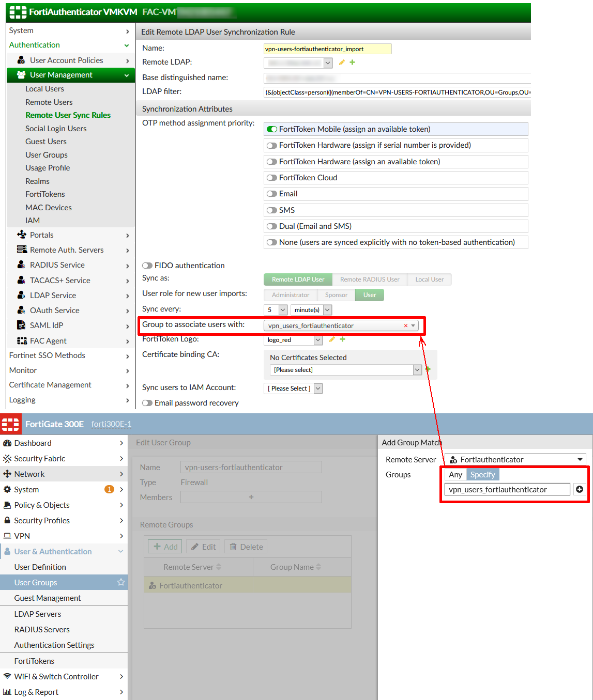Add members using plus icon in Members field
This screenshot has width=593, height=700.
coord(251,496)
